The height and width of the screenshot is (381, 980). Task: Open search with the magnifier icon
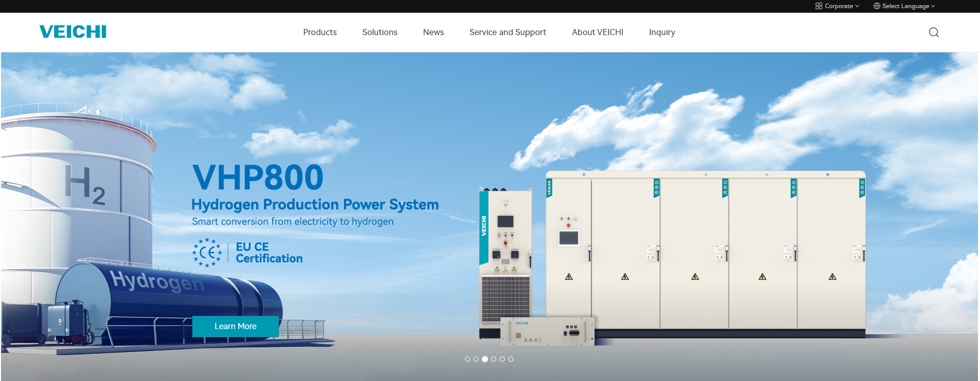coord(934,33)
